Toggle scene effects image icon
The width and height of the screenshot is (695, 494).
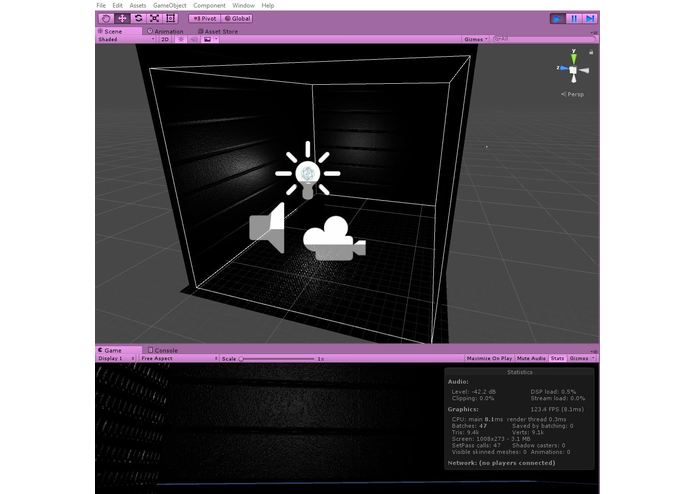click(207, 39)
